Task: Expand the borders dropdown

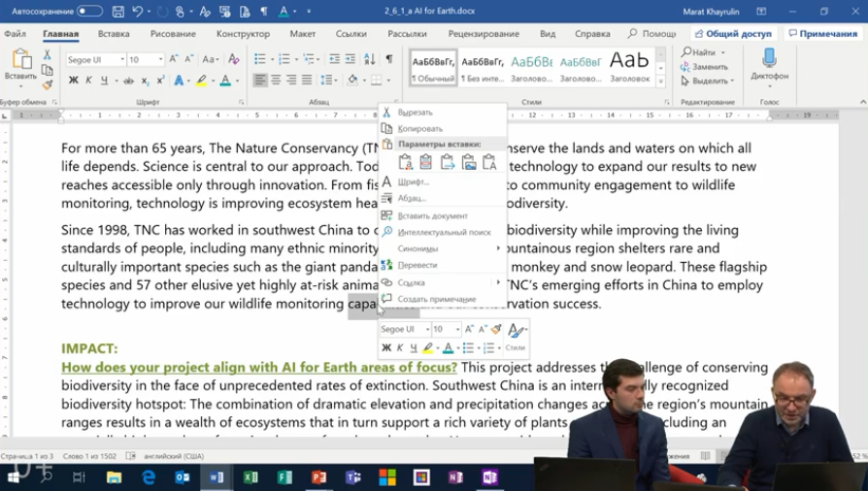Action: 388,81
